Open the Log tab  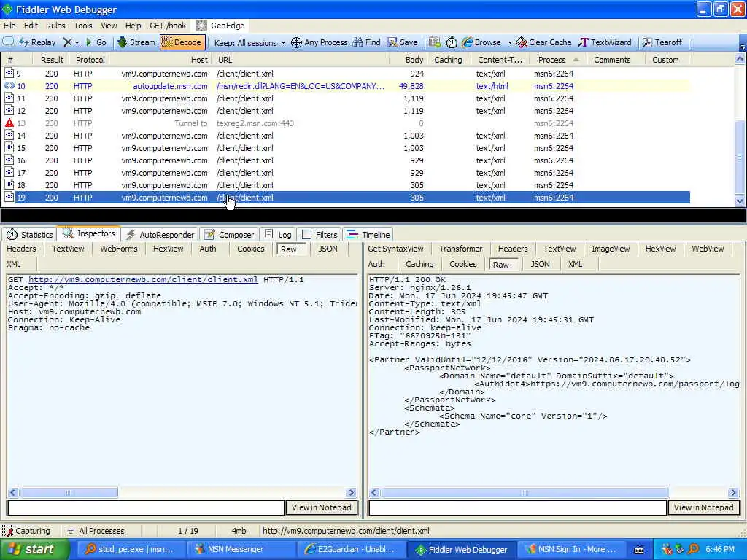[x=278, y=234]
